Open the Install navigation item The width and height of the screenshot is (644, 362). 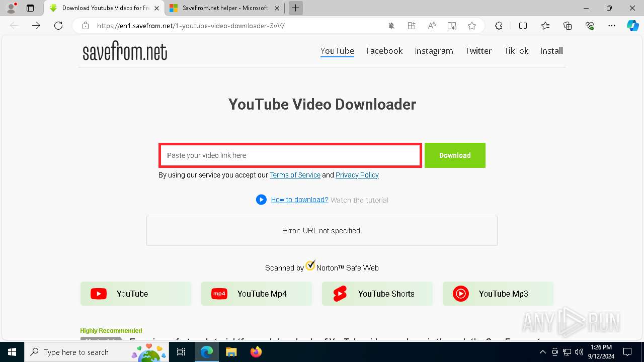tap(551, 51)
